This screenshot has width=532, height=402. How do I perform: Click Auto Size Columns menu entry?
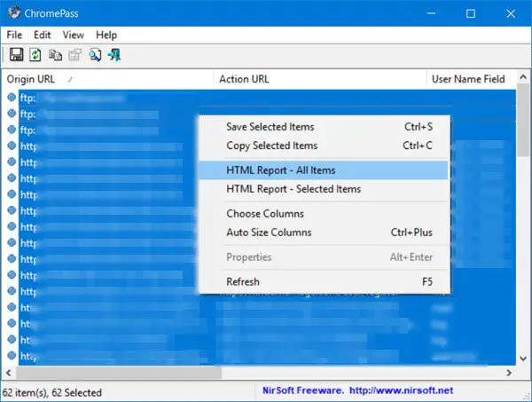tap(325, 233)
